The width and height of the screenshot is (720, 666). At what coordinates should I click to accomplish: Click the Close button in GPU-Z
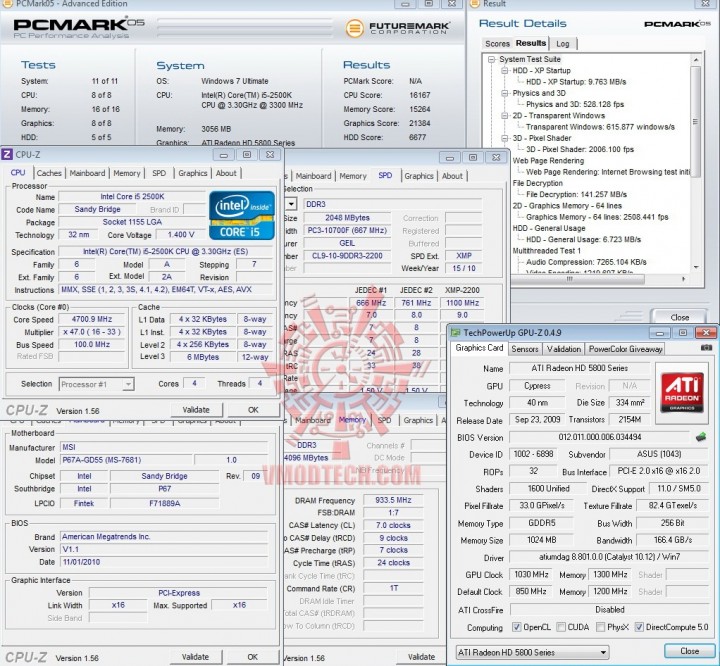pyautogui.click(x=690, y=651)
